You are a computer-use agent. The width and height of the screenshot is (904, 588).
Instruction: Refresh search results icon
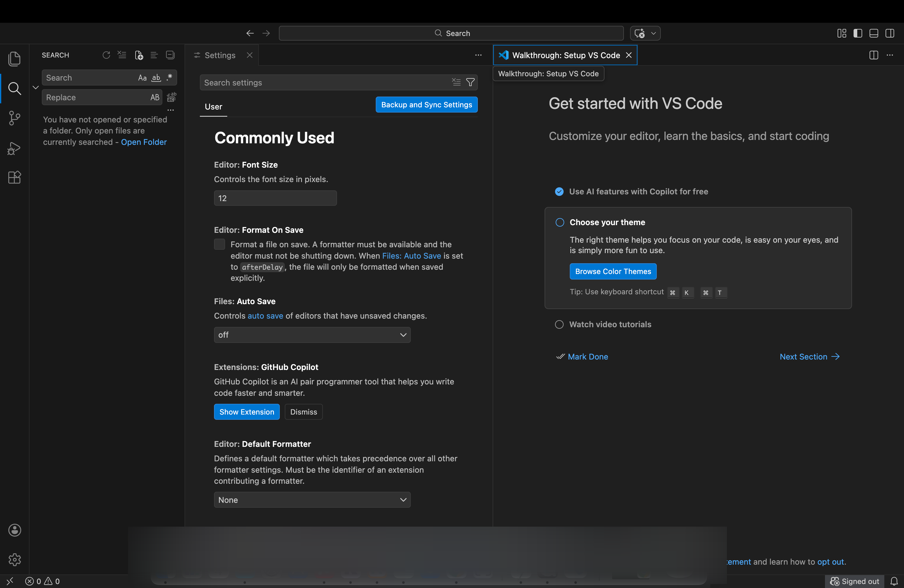pos(106,55)
